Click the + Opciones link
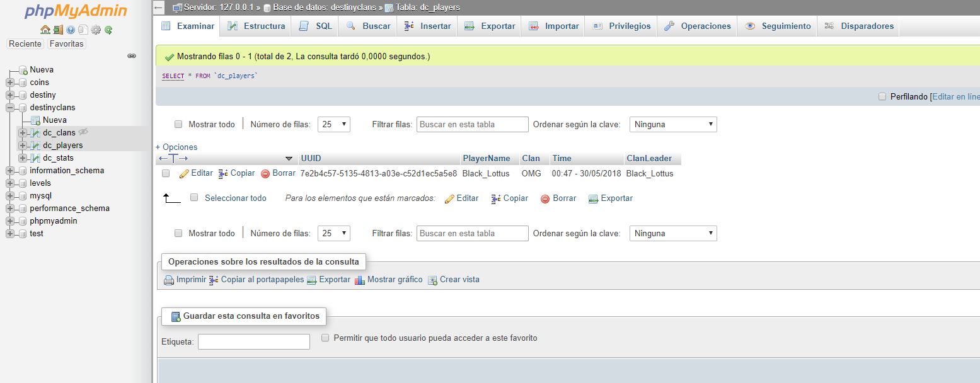The width and height of the screenshot is (980, 383). pyautogui.click(x=176, y=147)
